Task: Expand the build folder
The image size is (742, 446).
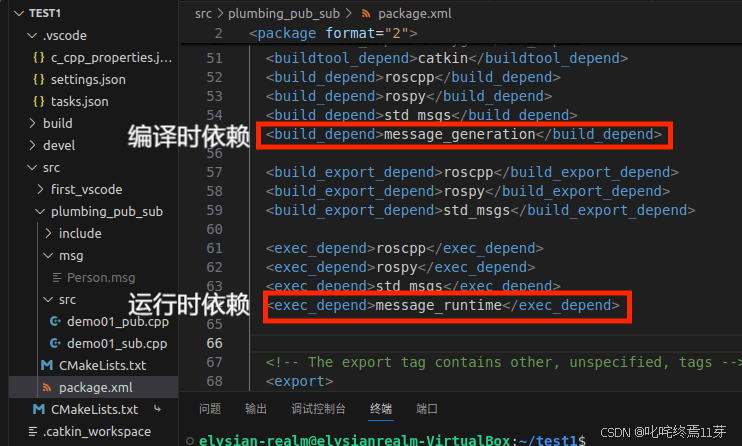Action: pos(32,124)
